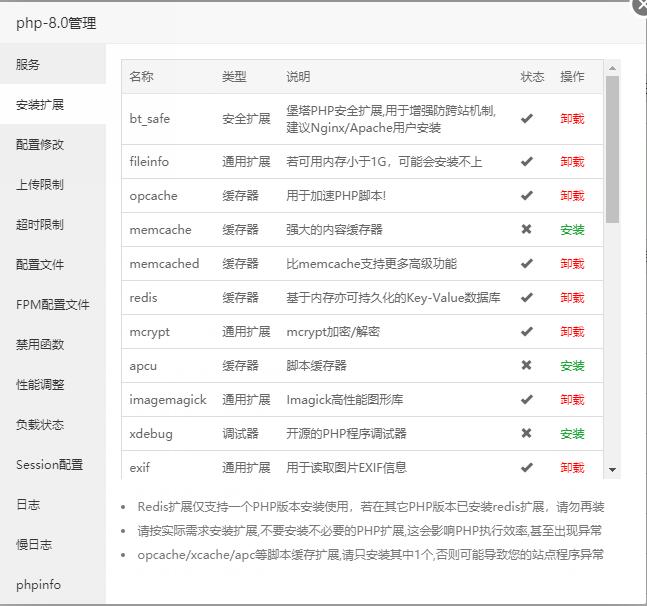Click the 名称 column header
647x606 pixels.
pos(142,77)
